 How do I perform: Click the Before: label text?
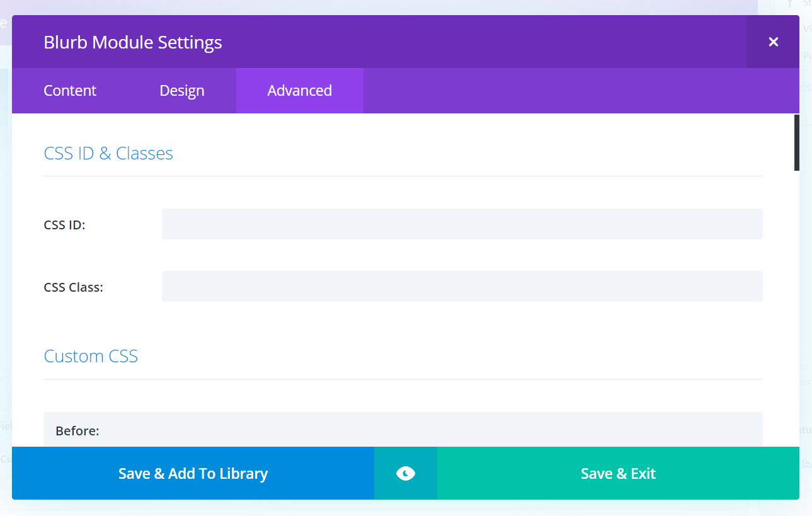tap(77, 431)
